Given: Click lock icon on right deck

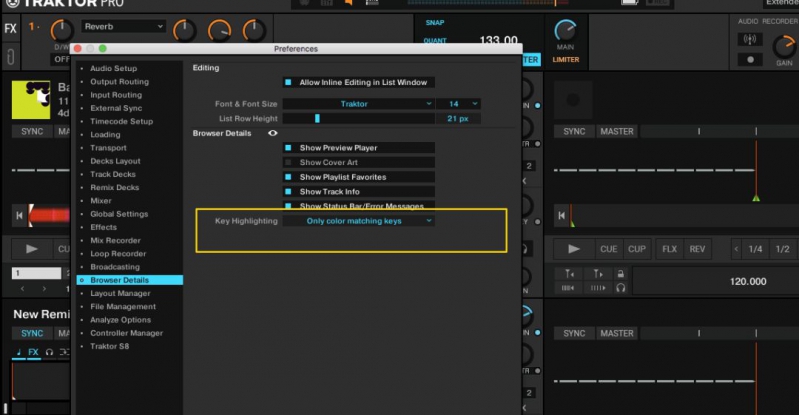Looking at the screenshot, I should [620, 274].
